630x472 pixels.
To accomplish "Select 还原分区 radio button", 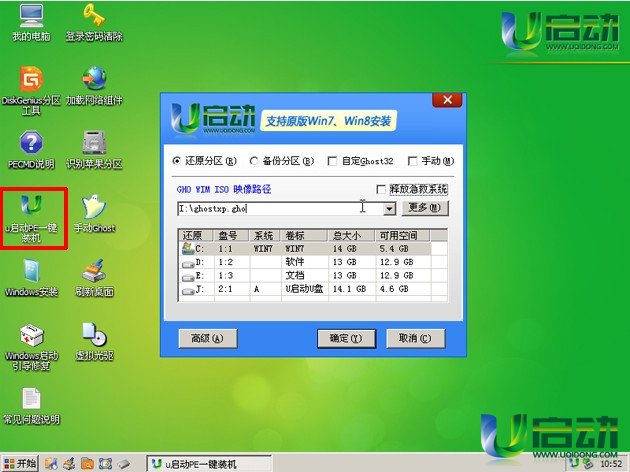I will (178, 161).
